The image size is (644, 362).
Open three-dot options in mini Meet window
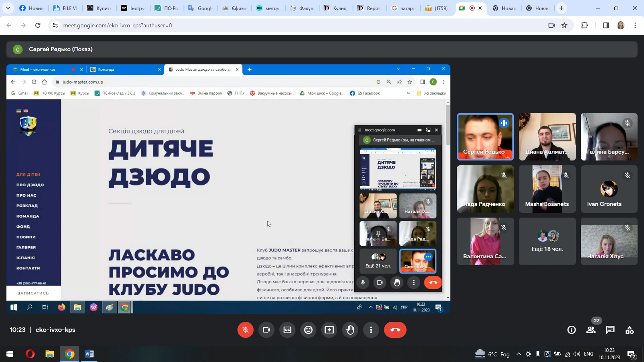[413, 282]
